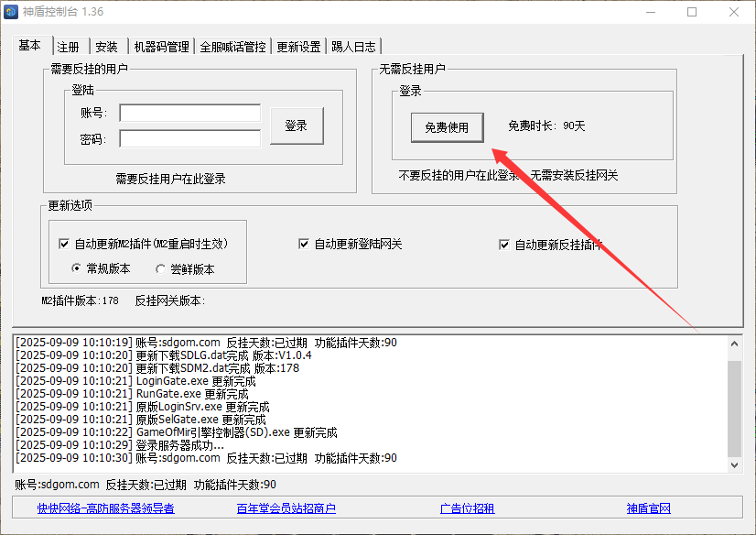This screenshot has height=535, width=756.
Task: Open the 更新设置 tab
Action: coord(298,47)
